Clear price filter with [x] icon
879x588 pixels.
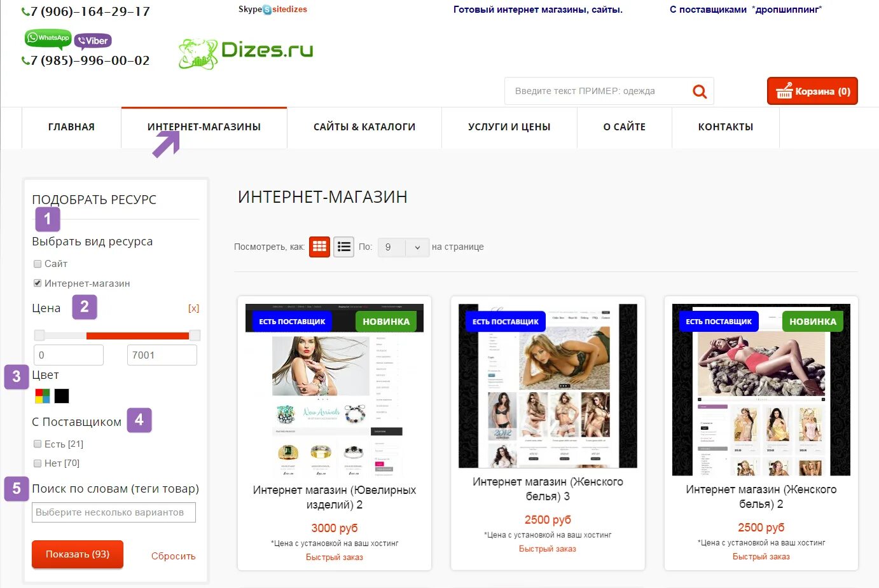click(x=193, y=308)
